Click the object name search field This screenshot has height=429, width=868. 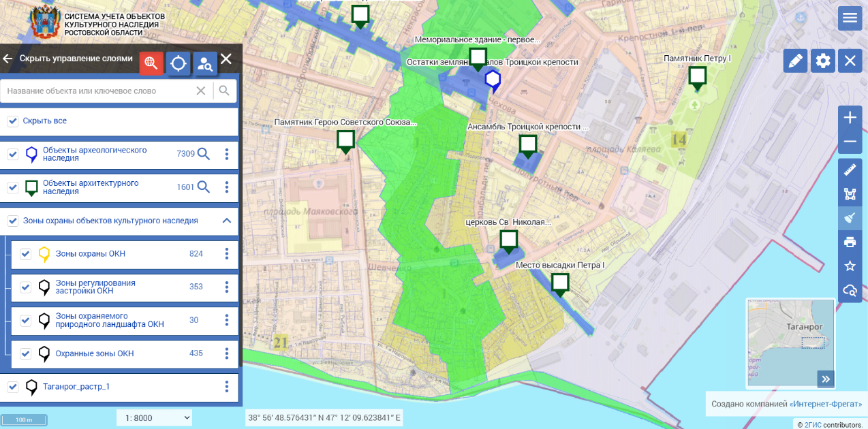[x=99, y=91]
